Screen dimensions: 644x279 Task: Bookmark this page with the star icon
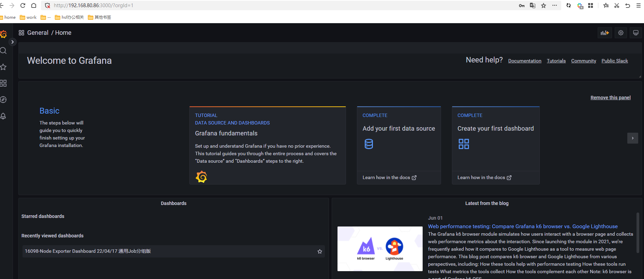pyautogui.click(x=544, y=5)
